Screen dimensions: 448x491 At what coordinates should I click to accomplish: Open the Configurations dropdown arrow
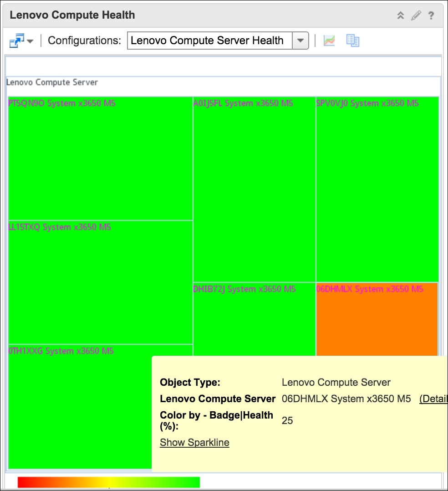pyautogui.click(x=300, y=41)
